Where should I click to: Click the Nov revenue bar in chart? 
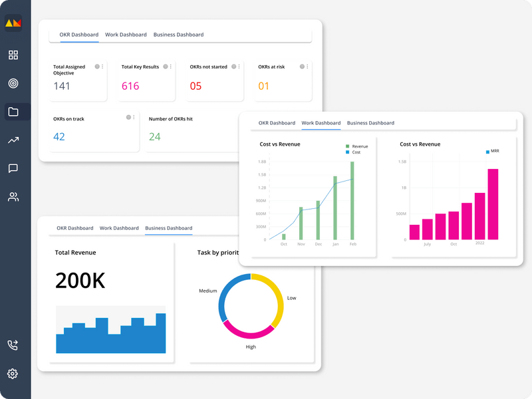click(x=301, y=223)
